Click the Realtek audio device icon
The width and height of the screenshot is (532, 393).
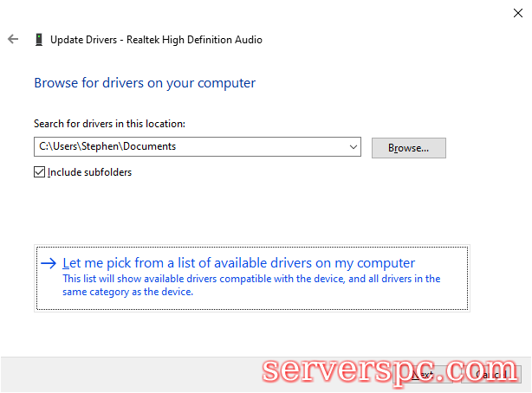coord(38,39)
